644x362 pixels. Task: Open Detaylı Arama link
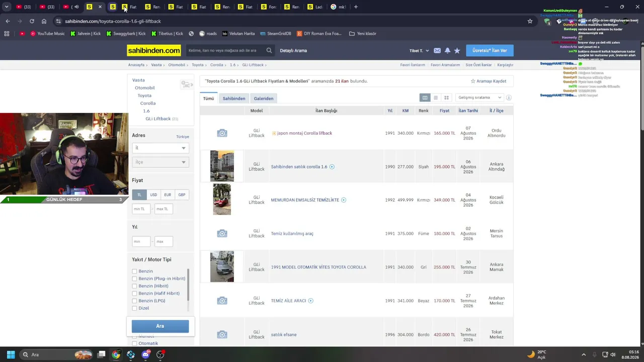(293, 51)
